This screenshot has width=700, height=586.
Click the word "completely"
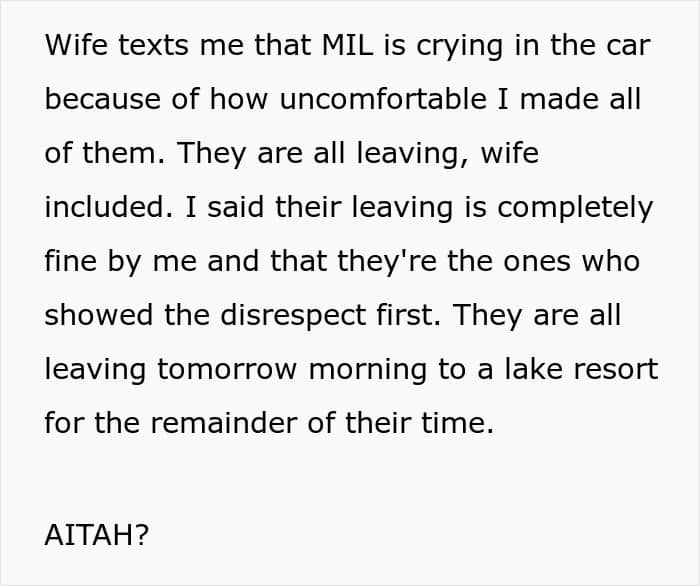[x=575, y=208]
